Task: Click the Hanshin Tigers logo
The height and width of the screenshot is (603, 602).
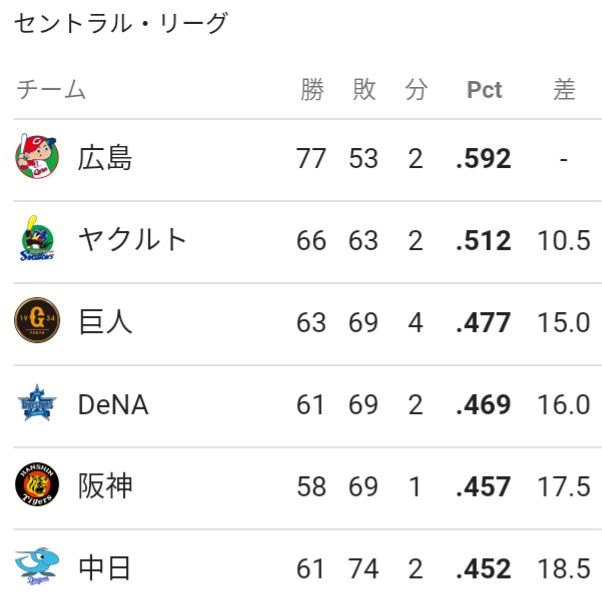Action: click(37, 484)
